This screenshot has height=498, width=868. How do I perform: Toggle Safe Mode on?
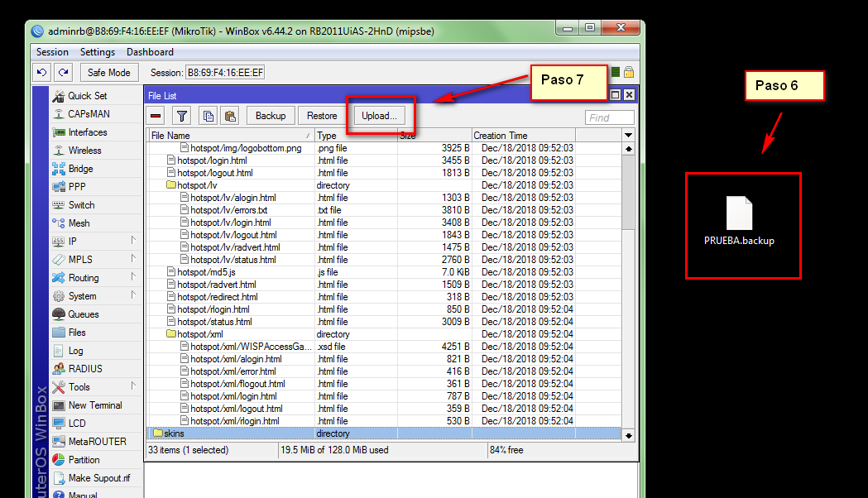click(x=108, y=73)
